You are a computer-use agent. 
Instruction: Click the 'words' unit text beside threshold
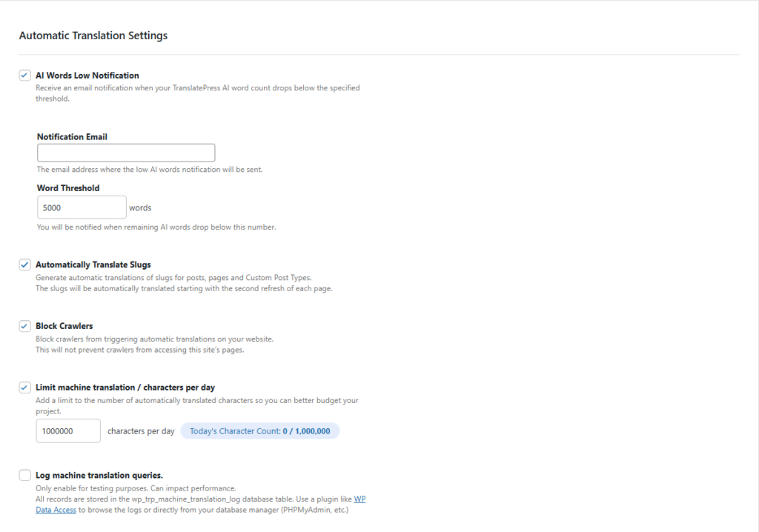140,207
